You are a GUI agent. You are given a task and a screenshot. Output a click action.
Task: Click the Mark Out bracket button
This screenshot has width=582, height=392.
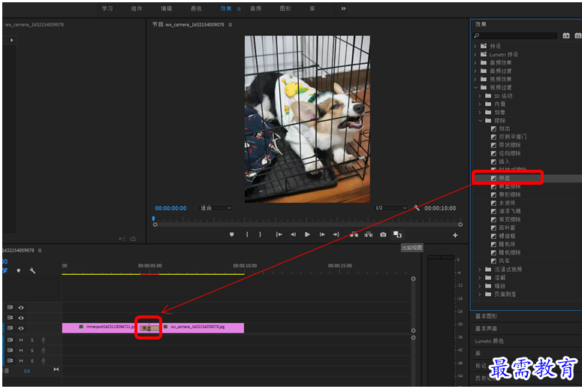click(260, 234)
